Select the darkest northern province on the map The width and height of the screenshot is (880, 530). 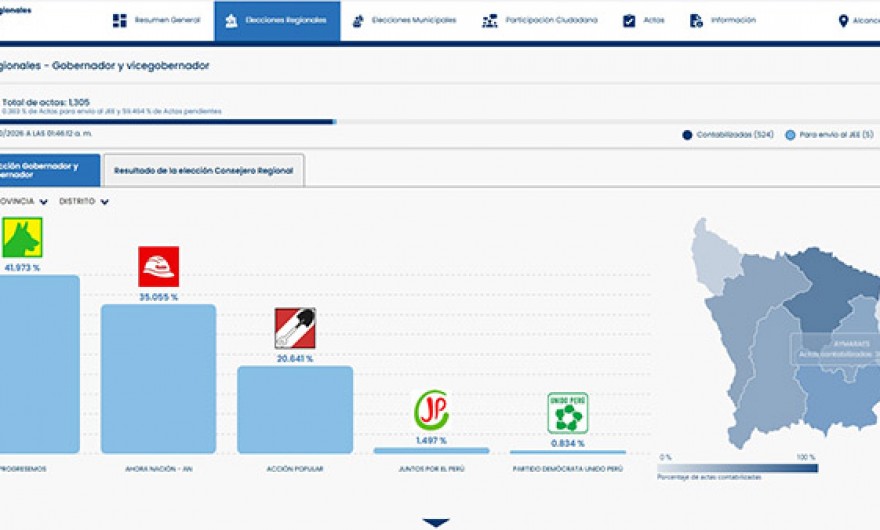tap(831, 284)
